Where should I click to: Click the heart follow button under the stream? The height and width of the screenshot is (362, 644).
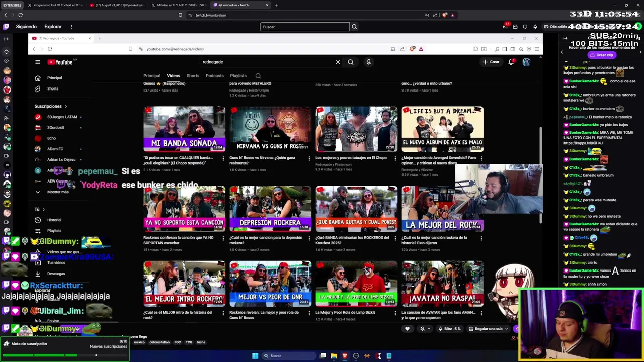click(x=407, y=329)
